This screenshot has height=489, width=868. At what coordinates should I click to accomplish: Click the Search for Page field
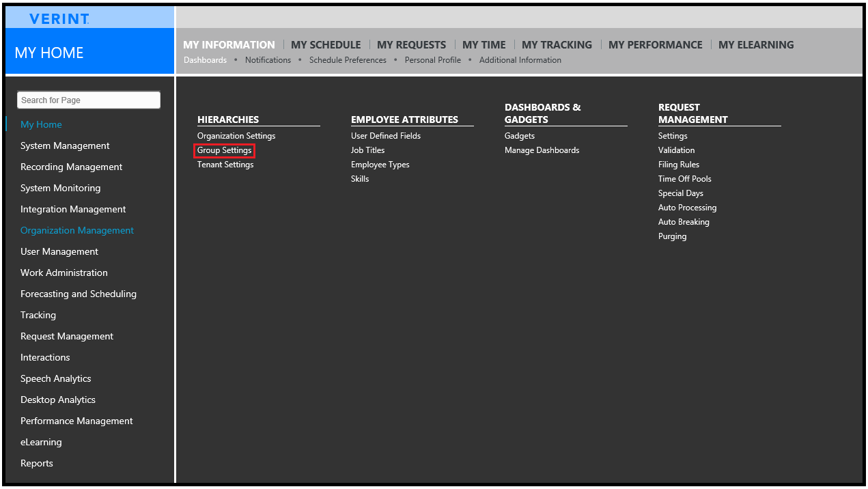[89, 100]
